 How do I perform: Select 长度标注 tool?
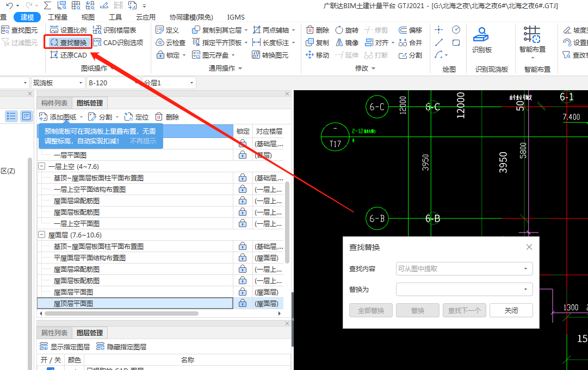click(x=271, y=42)
